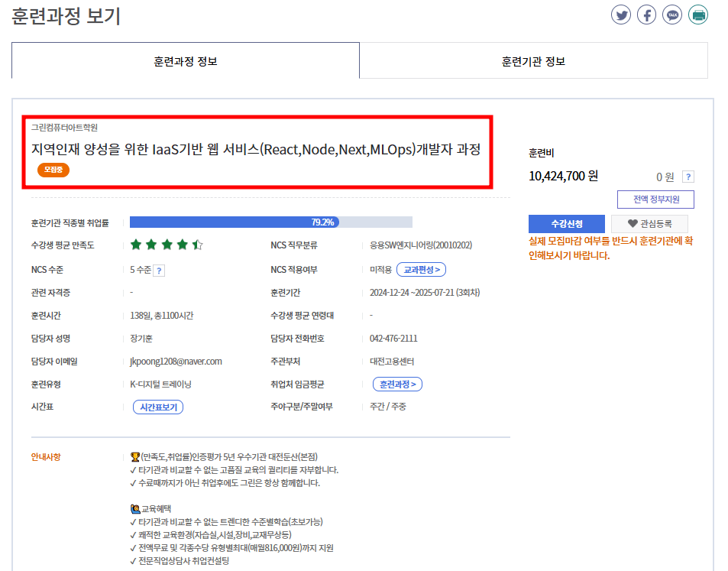Open the help icon next to NCS 수준
Image resolution: width=728 pixels, height=571 pixels.
pyautogui.click(x=158, y=271)
